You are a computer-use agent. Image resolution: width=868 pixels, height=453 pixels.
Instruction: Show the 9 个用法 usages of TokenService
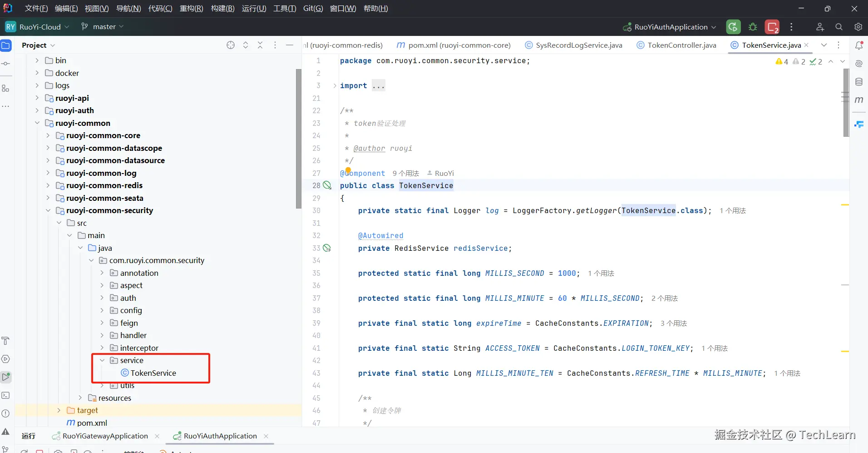[406, 173]
